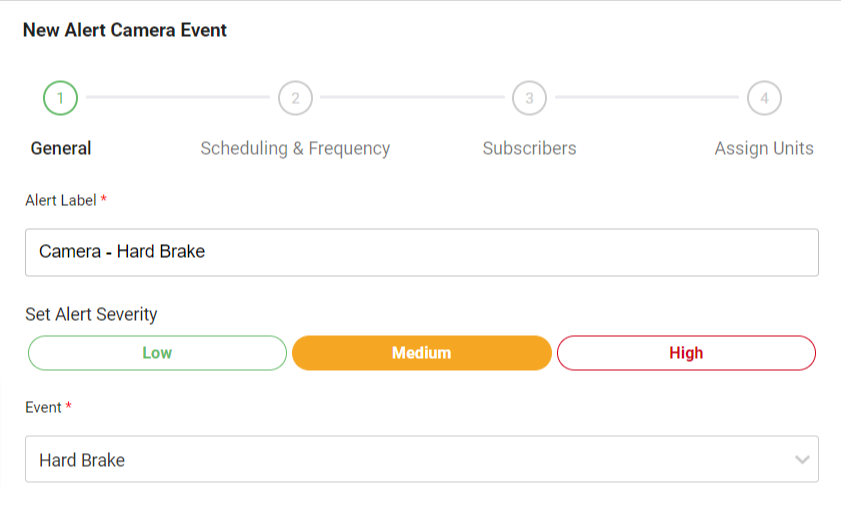Click the step 1 circle icon
This screenshot has width=841, height=512.
click(x=61, y=98)
